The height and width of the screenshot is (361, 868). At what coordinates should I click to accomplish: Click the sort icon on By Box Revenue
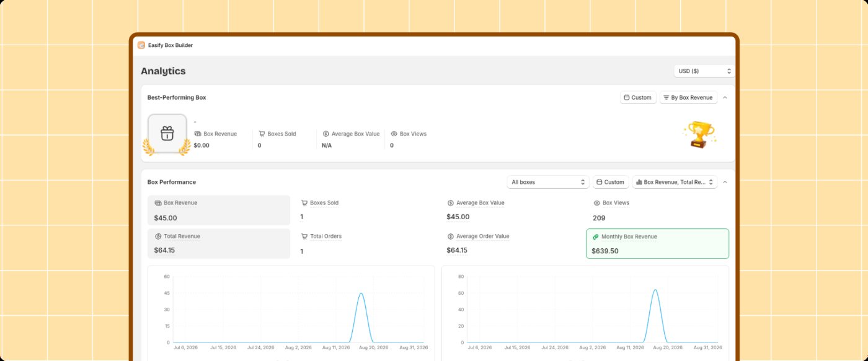(666, 97)
